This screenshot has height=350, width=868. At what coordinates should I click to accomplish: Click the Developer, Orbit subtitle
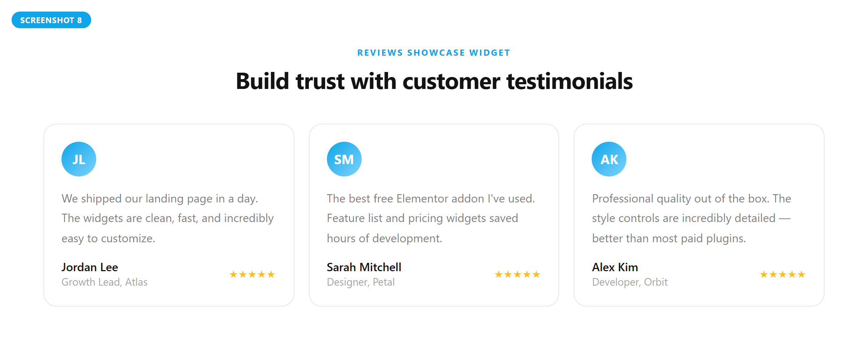630,282
